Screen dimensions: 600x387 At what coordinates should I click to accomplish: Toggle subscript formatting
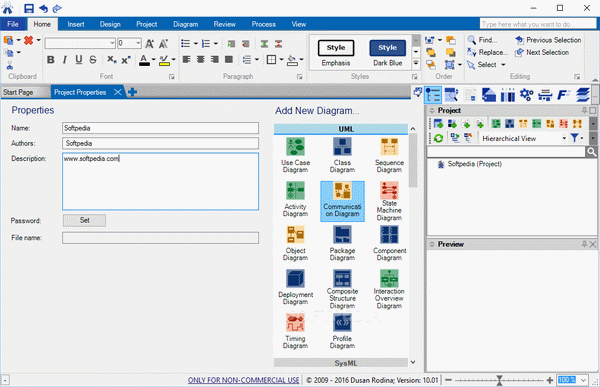(x=111, y=60)
